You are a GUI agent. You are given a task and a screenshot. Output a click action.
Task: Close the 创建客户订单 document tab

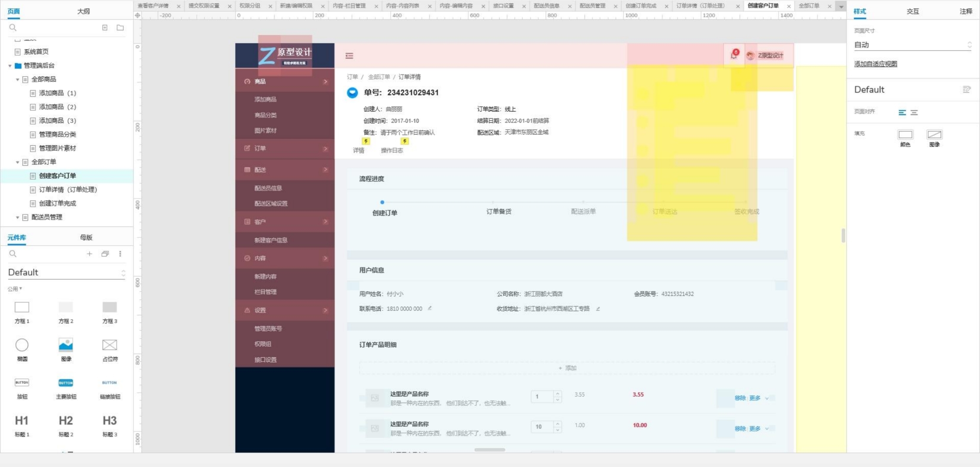point(789,6)
